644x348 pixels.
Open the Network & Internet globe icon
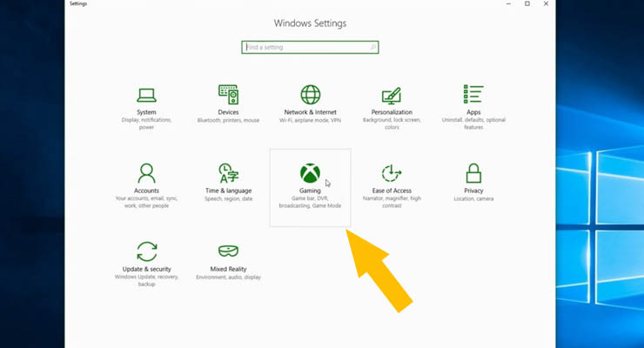tap(310, 95)
